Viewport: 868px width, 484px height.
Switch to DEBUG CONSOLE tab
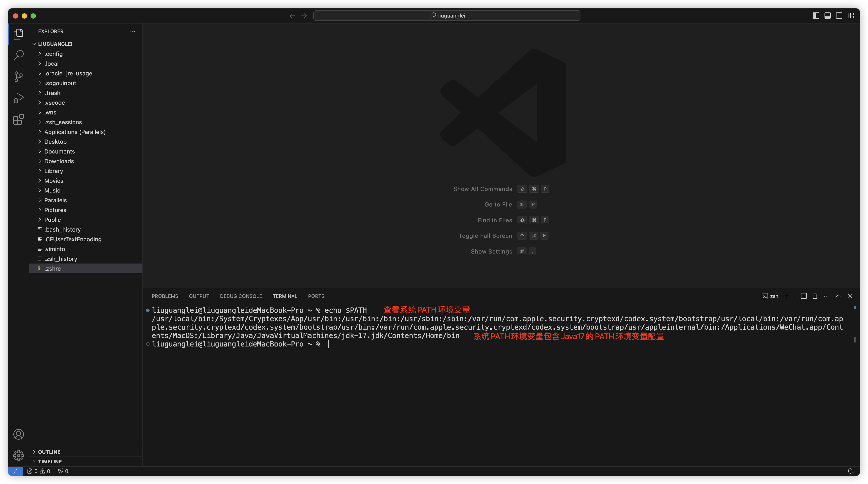(241, 296)
